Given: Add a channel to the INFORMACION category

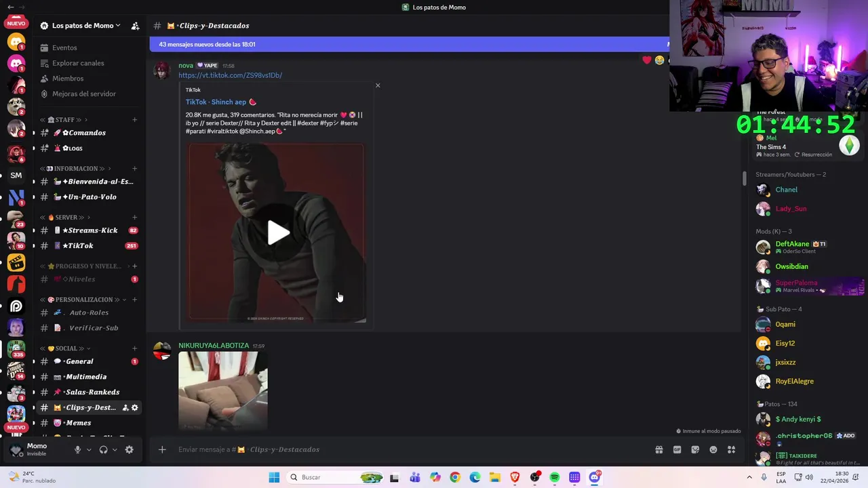Looking at the screenshot, I should pos(134,169).
